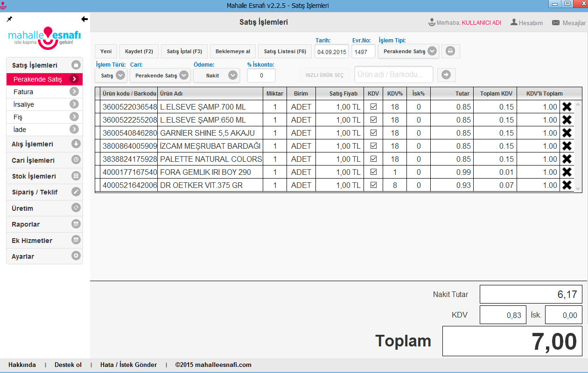Click the icon beside Ek Hizmetler
The image size is (588, 373).
click(x=76, y=240)
